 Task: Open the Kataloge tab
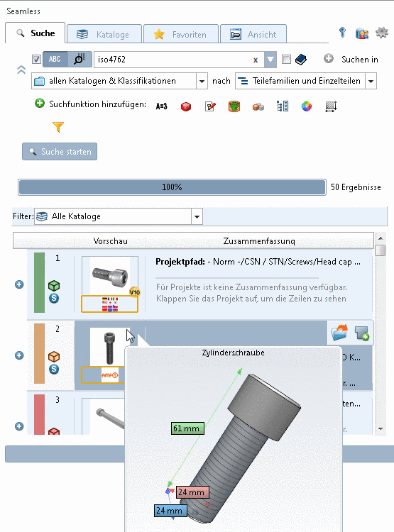pos(104,34)
